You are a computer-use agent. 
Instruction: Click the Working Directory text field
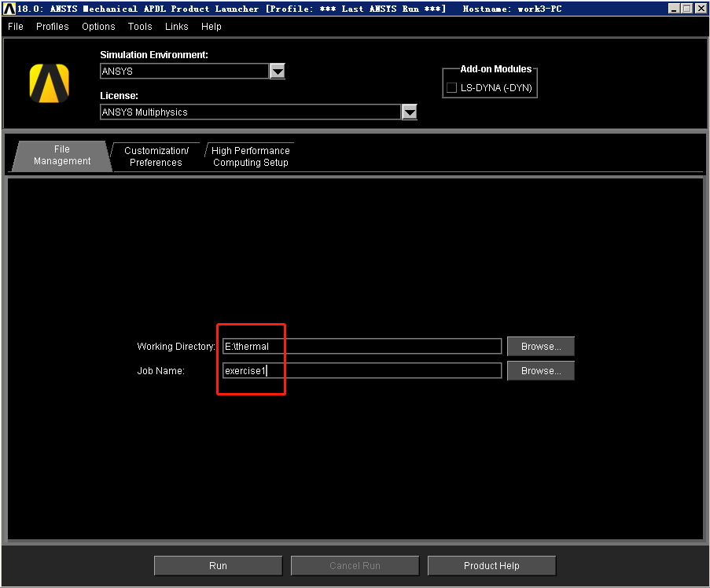point(362,347)
